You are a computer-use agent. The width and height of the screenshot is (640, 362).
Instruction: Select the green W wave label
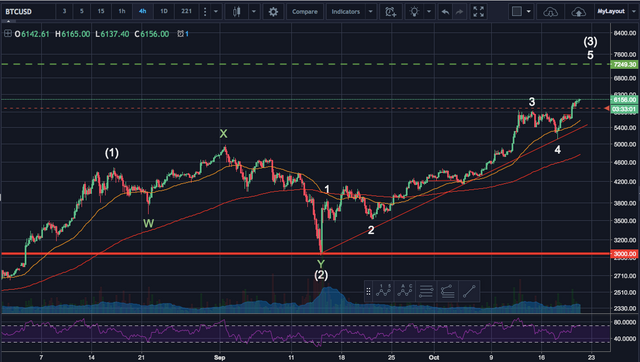[x=149, y=223]
